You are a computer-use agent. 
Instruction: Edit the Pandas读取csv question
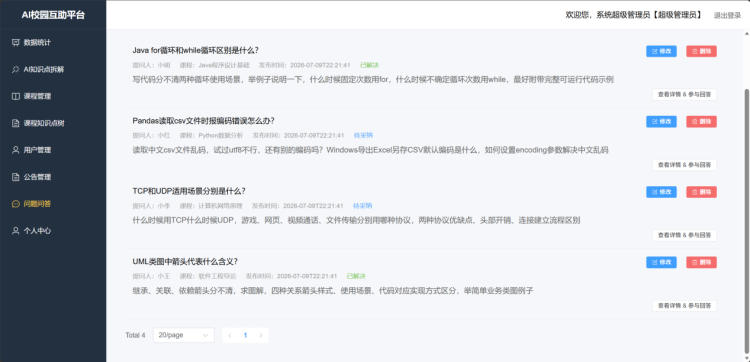pyautogui.click(x=661, y=121)
